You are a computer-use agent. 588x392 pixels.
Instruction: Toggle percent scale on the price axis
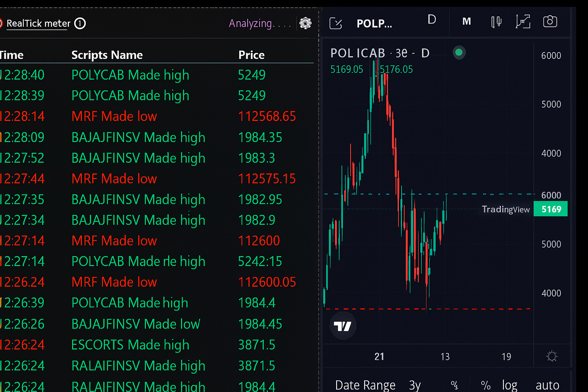(486, 384)
